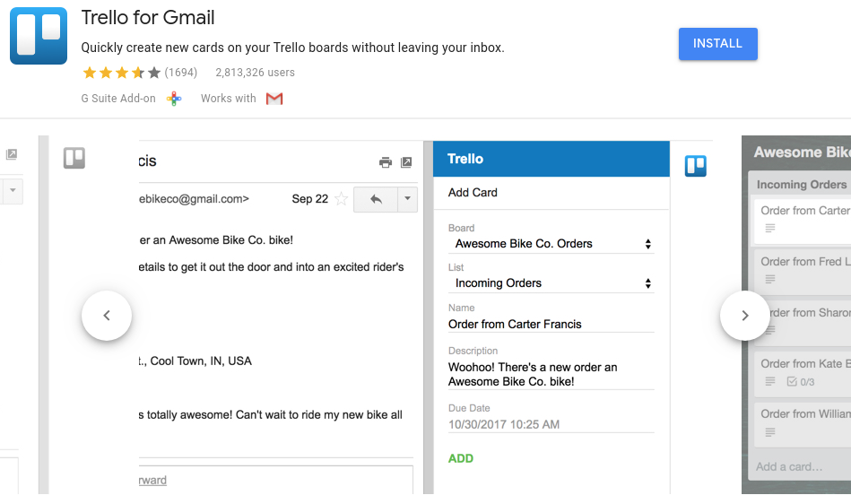Screen dimensions: 851x504
Task: Click the Description text field
Action: (551, 374)
